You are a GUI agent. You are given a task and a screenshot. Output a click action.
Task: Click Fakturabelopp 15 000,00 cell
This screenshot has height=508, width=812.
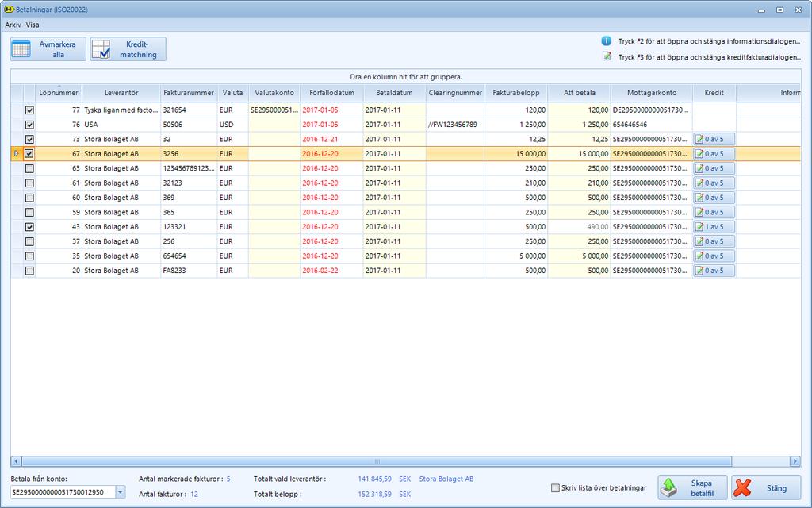point(515,153)
